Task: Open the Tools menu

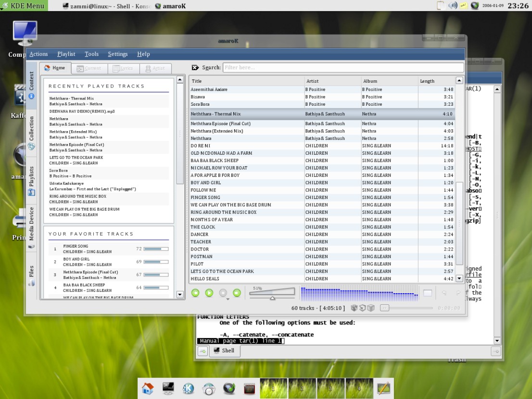Action: point(91,54)
